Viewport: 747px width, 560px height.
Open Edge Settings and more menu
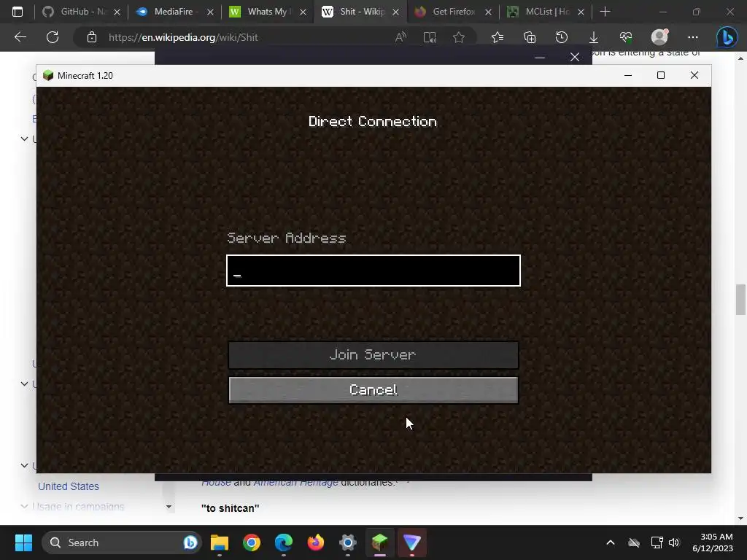click(x=693, y=37)
